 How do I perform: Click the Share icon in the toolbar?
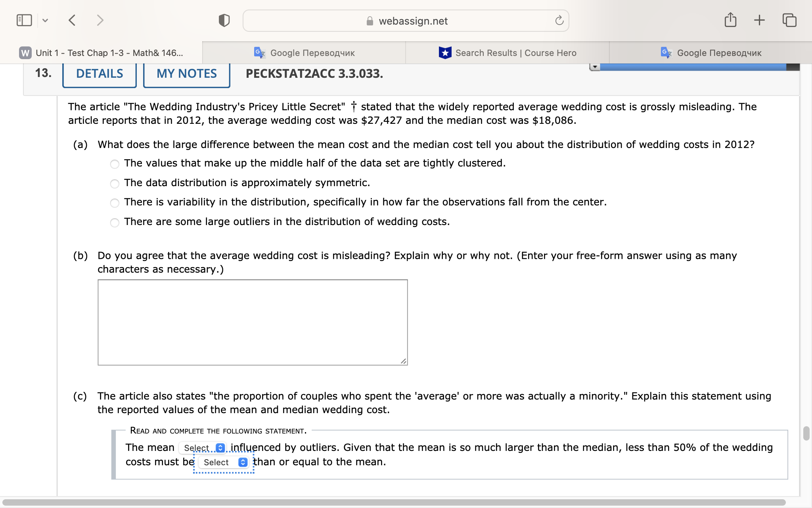click(730, 20)
